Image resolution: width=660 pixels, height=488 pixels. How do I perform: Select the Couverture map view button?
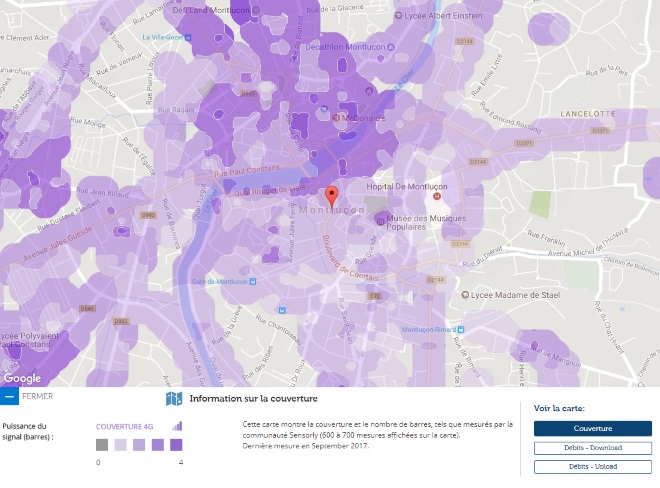593,428
